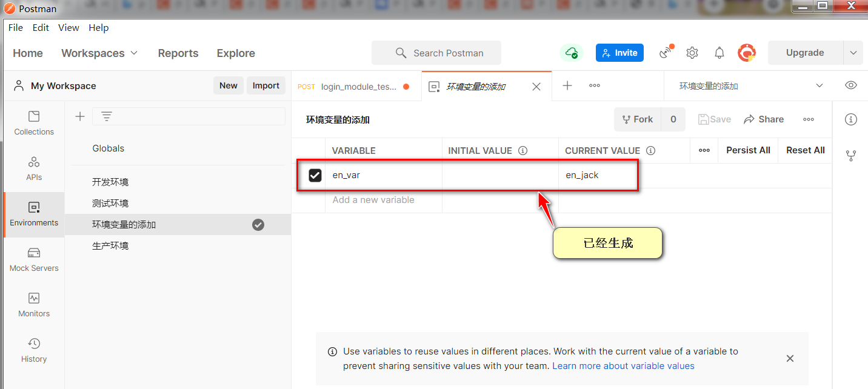
Task: Open the Reports page
Action: point(178,53)
